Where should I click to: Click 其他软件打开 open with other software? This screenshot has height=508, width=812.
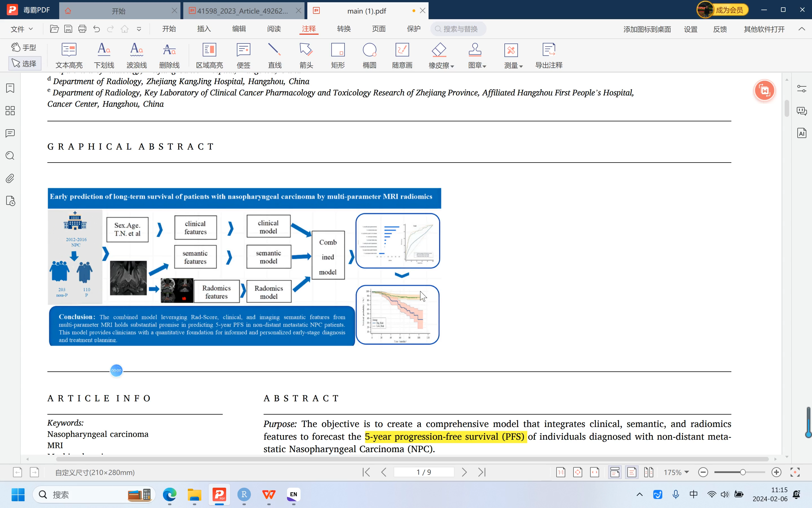point(764,29)
